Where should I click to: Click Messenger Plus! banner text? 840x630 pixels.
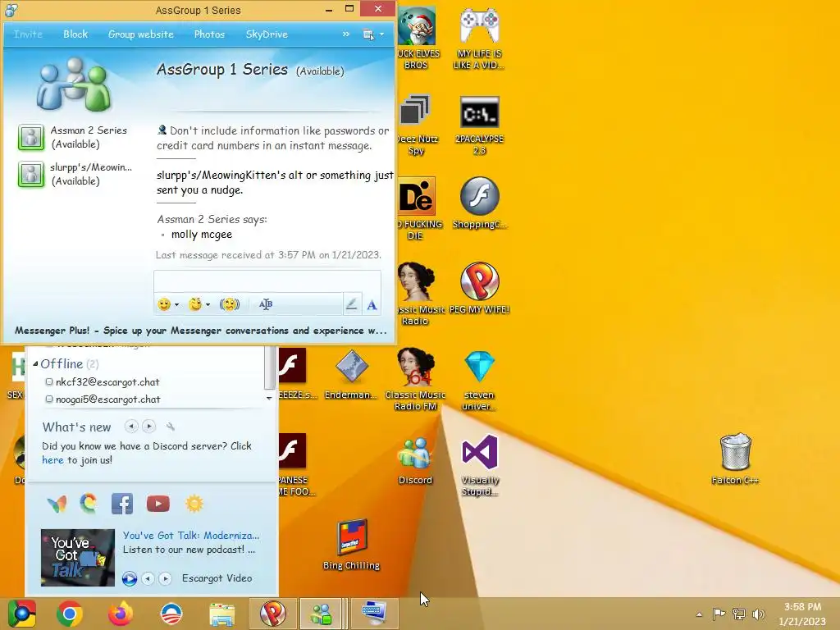[x=200, y=331]
